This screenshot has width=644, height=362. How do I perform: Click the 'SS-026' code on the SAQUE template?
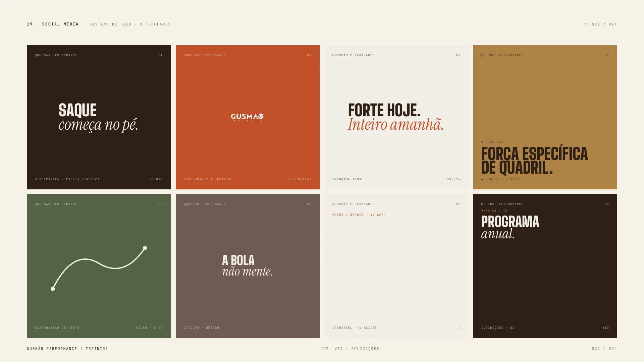coord(156,179)
